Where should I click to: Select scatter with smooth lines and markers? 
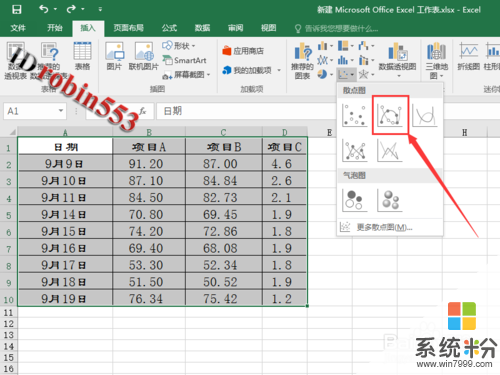[x=390, y=115]
